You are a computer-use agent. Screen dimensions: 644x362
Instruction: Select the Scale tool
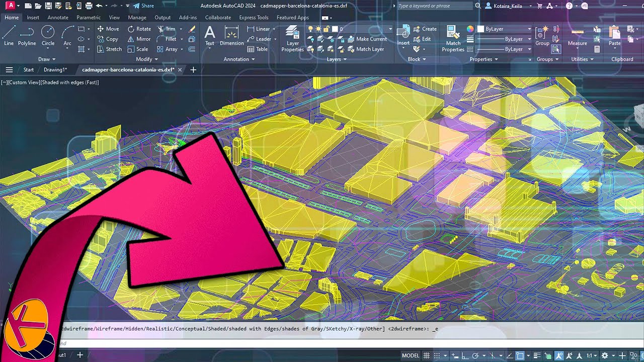tap(138, 49)
